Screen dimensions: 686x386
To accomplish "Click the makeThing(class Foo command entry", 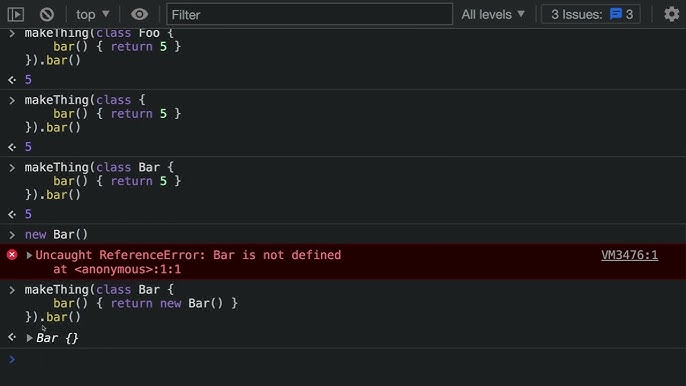I will coord(103,46).
